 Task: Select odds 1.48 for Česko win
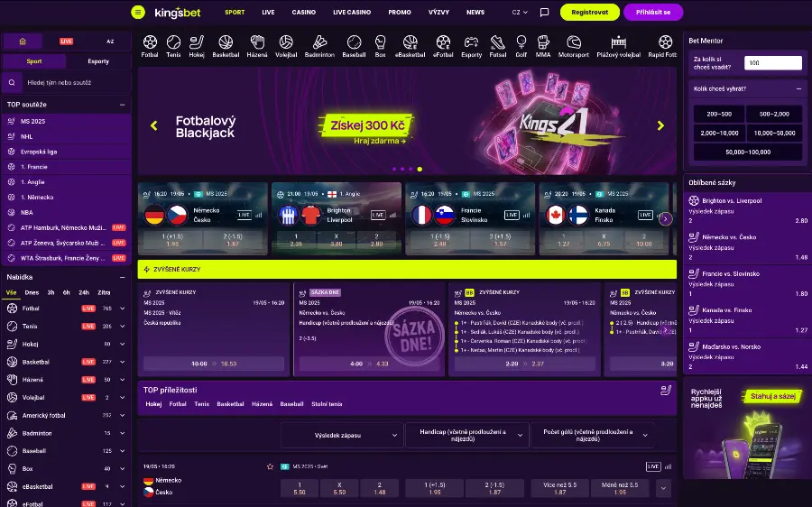380,488
